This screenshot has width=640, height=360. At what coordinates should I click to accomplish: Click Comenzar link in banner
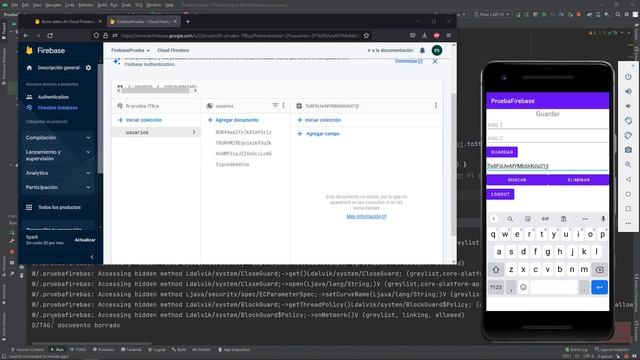(409, 61)
